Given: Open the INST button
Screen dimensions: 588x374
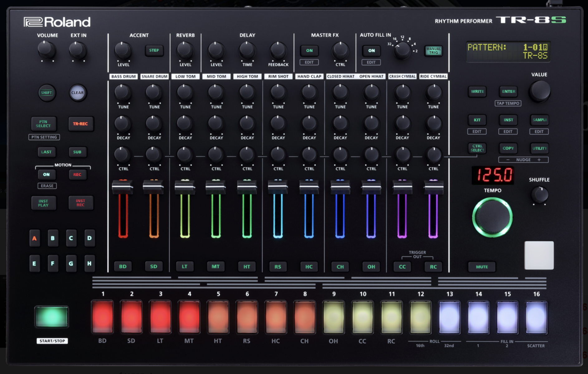Looking at the screenshot, I should click(508, 120).
